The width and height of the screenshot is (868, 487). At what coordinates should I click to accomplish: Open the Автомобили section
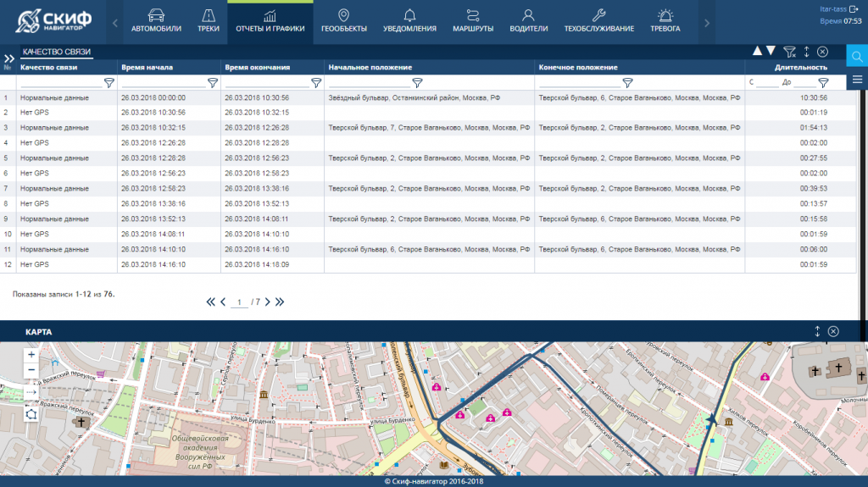156,22
